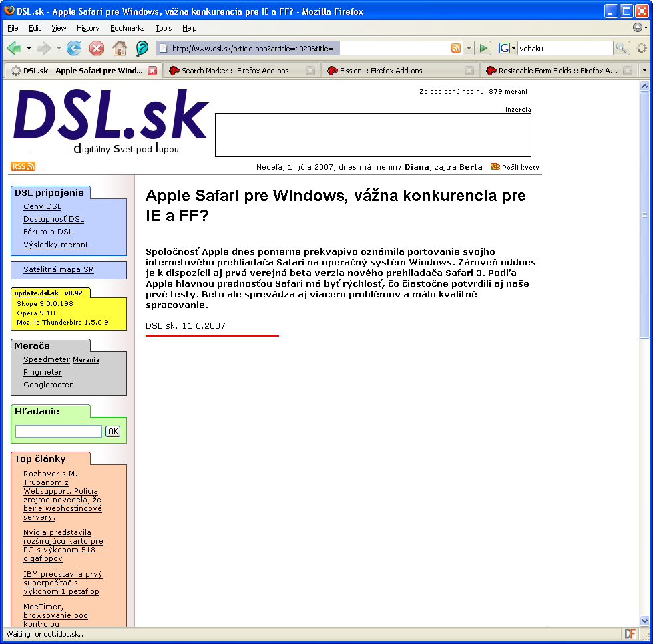
Task: Open the Výsledky meraní link
Action: pos(55,245)
